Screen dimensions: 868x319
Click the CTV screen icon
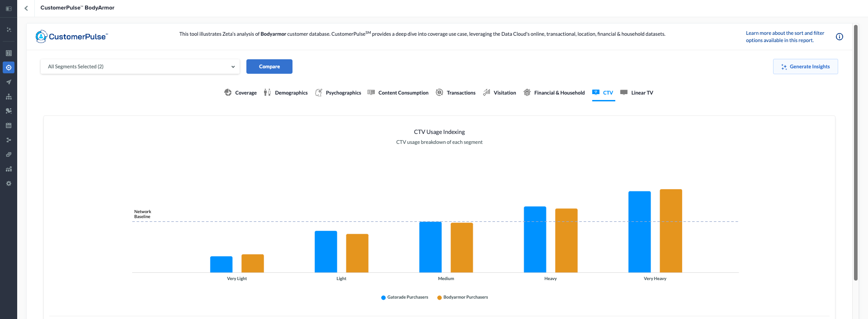(596, 92)
